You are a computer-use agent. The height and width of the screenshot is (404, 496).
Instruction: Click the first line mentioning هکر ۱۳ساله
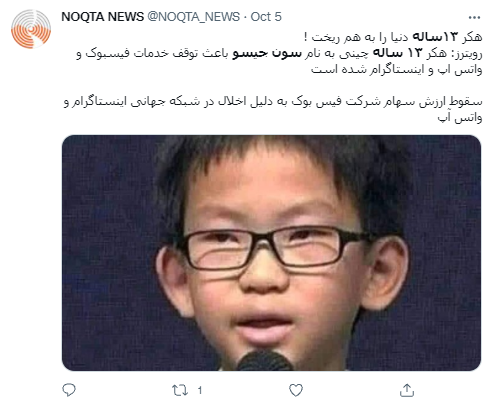point(393,37)
